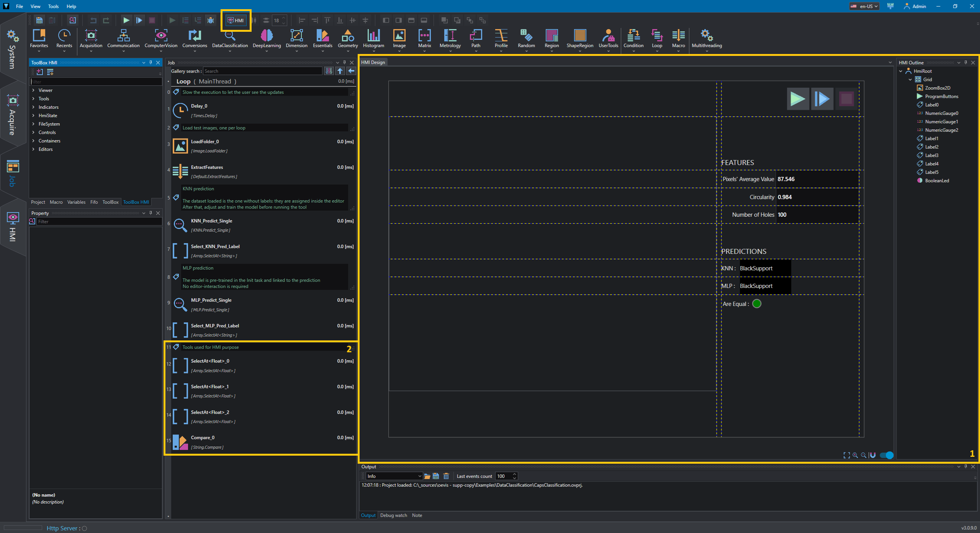
Task: Click the trash icon in Output panel
Action: pyautogui.click(x=446, y=476)
